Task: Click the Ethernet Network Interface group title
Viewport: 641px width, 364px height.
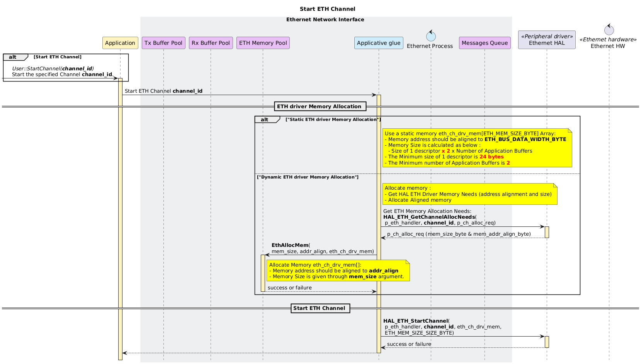Action: pos(325,20)
